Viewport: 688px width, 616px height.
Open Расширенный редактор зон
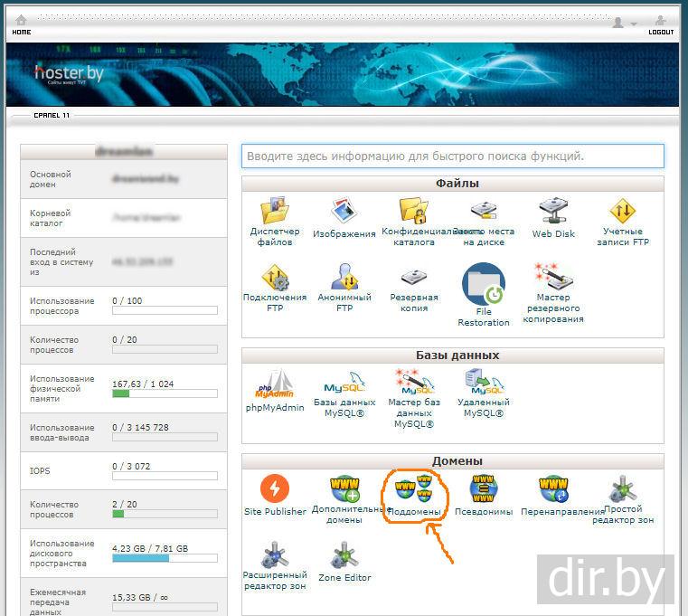[275, 565]
